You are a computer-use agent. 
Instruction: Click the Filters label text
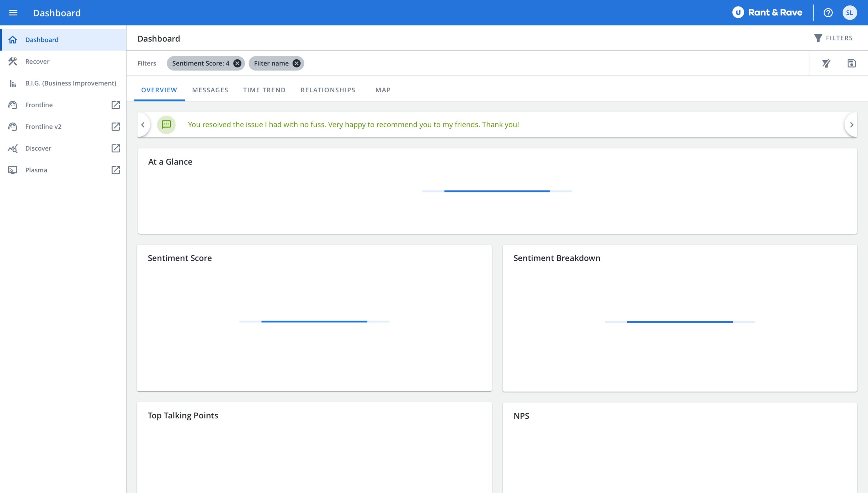click(x=146, y=63)
